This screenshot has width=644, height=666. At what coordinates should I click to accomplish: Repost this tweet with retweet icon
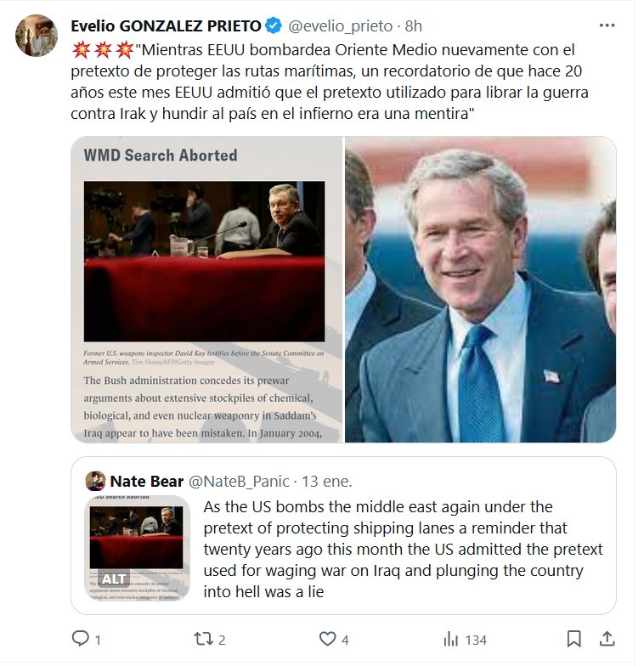pos(204,639)
